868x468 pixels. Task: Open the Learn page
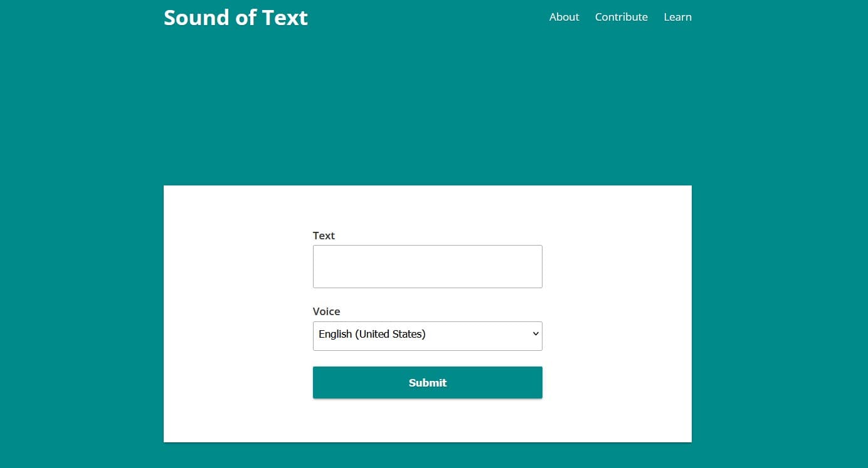coord(677,17)
